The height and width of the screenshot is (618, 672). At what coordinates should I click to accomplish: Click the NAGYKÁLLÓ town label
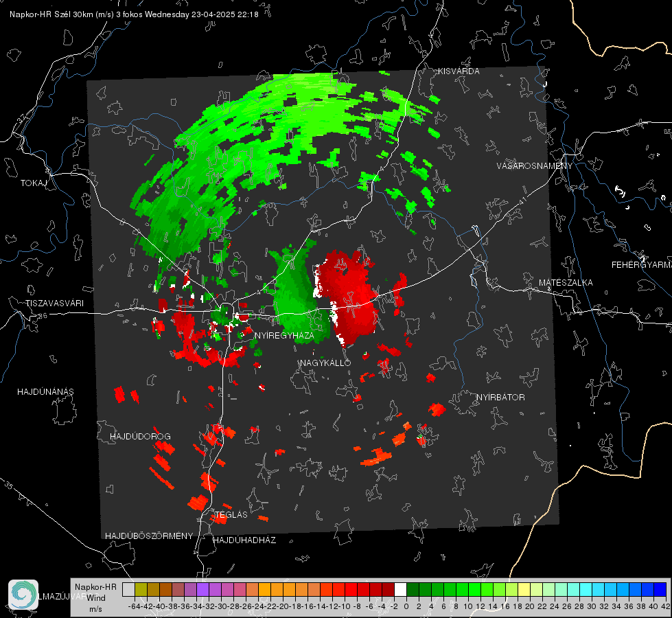[325, 363]
